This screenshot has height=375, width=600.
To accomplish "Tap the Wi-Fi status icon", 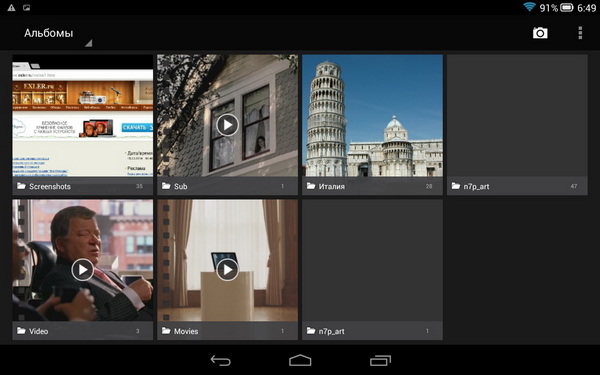I will point(530,7).
